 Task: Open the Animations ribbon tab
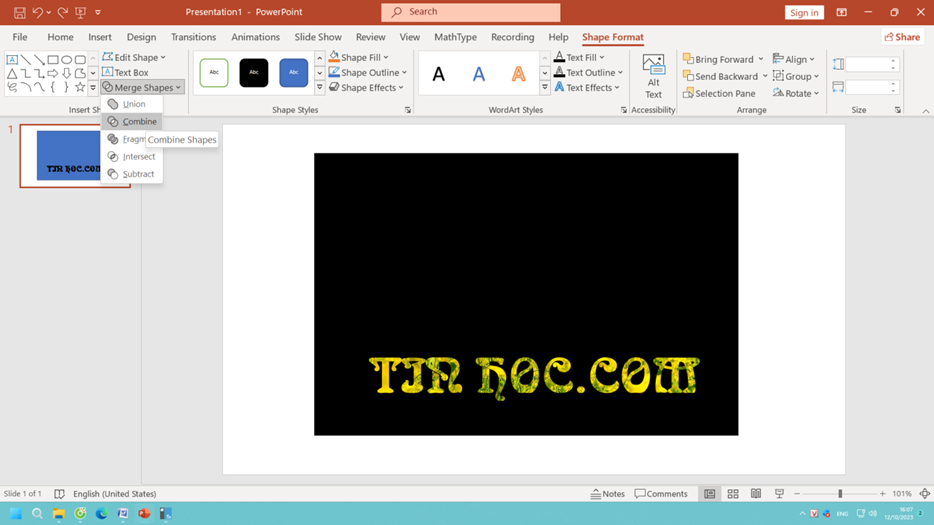[x=255, y=37]
